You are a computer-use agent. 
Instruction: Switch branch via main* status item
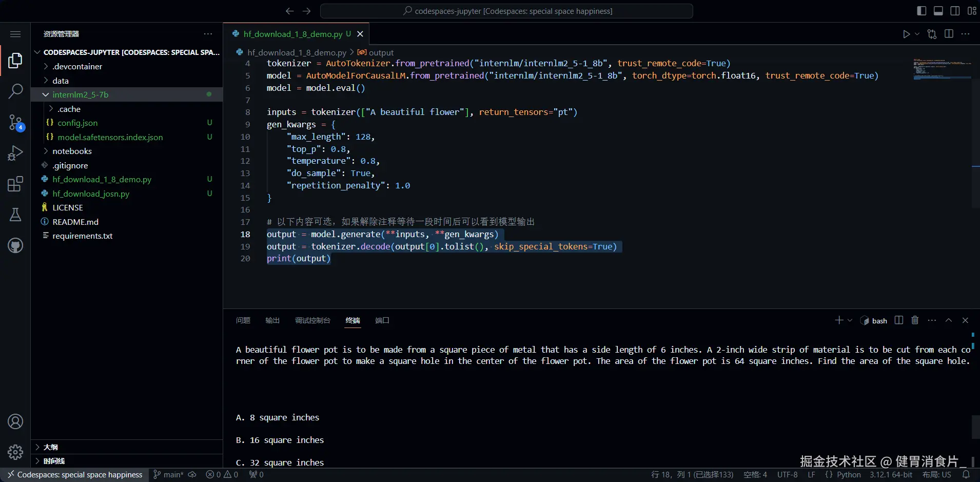coord(168,475)
